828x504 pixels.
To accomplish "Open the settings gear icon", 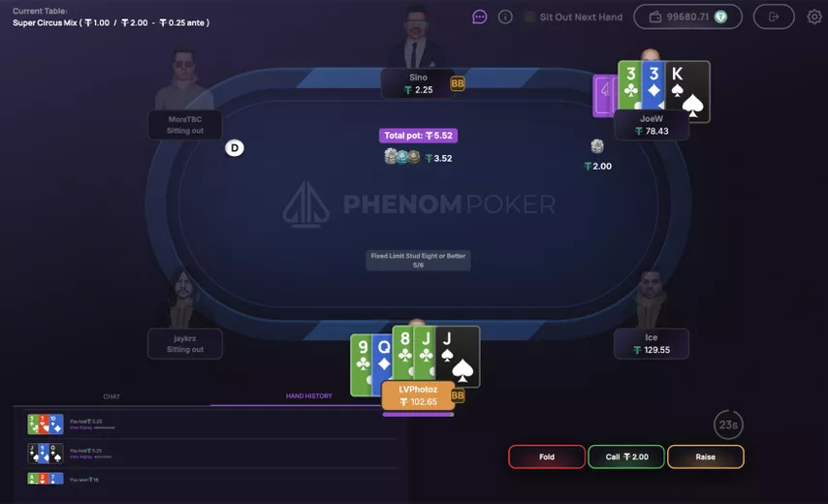I will 814,16.
